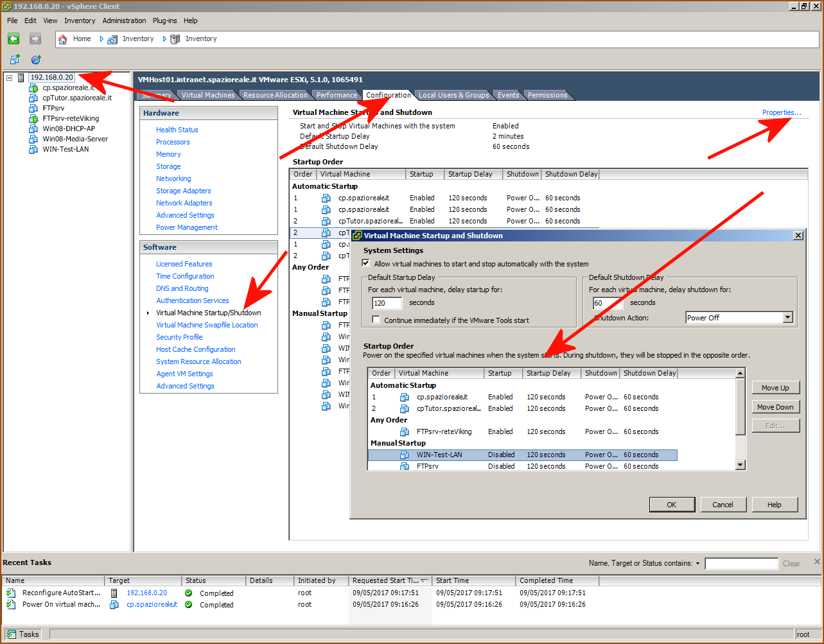Open the Edit menu
This screenshot has width=824, height=644.
(x=31, y=21)
